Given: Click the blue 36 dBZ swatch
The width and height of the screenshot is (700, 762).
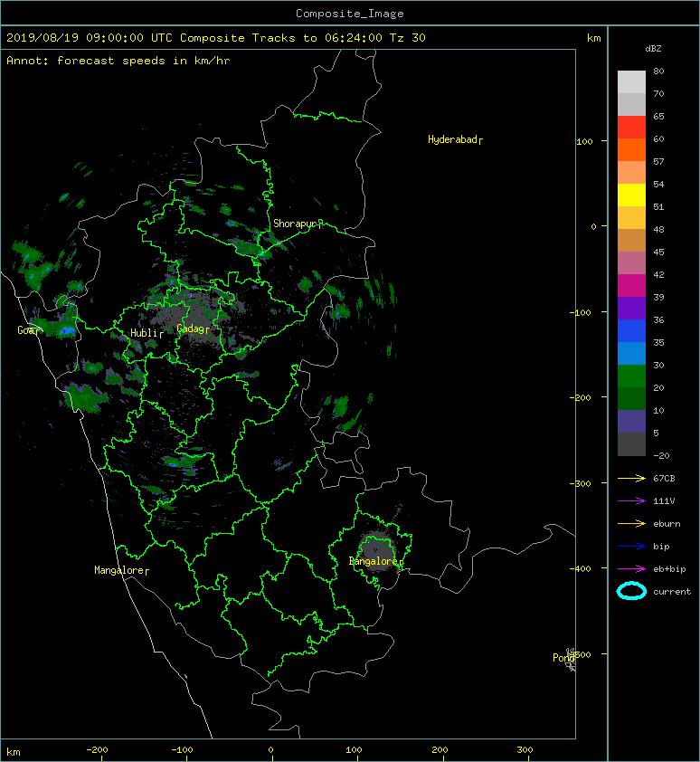Looking at the screenshot, I should pyautogui.click(x=631, y=330).
